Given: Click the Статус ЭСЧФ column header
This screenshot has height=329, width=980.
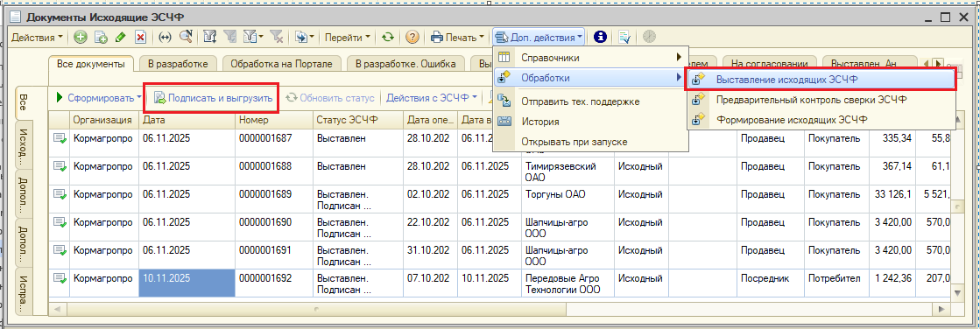Looking at the screenshot, I should pos(358,119).
